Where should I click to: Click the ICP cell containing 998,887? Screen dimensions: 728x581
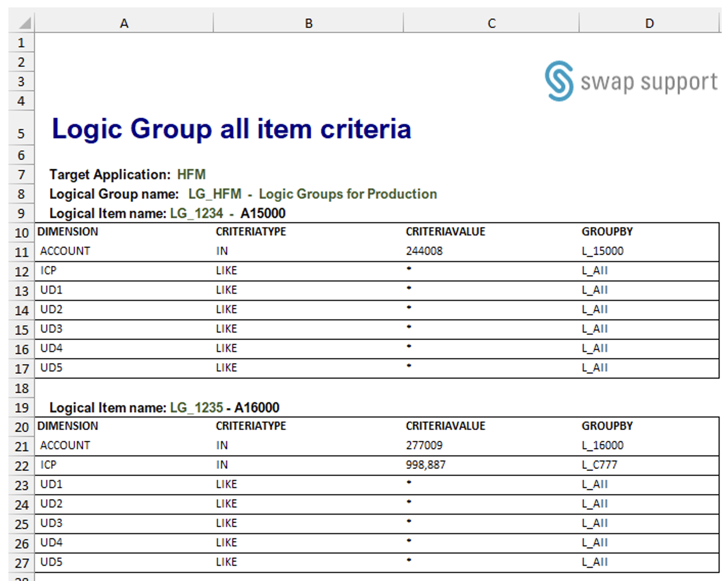click(x=425, y=464)
